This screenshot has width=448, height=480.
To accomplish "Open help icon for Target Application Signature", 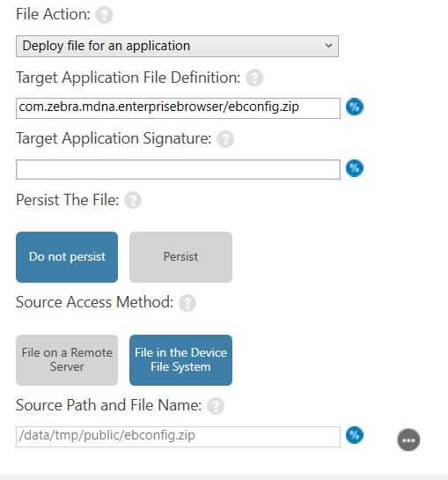I will coord(225,139).
